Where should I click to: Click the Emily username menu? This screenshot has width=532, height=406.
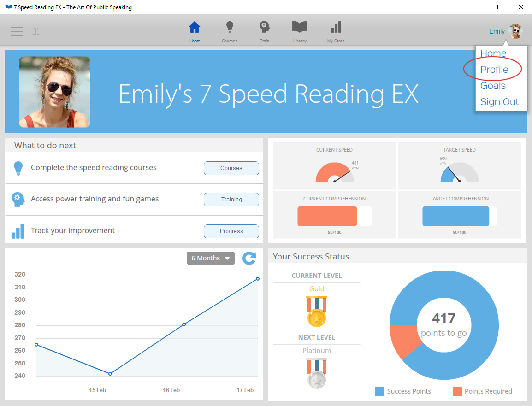coord(497,31)
